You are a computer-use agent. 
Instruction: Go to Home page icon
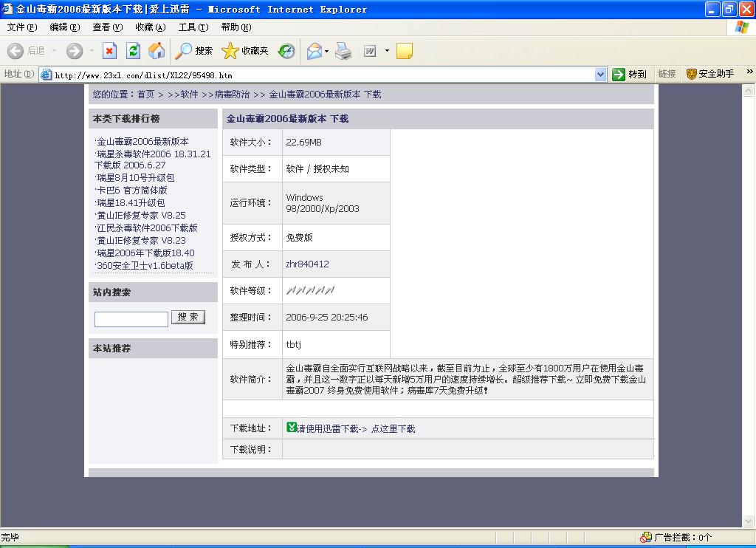pos(157,51)
